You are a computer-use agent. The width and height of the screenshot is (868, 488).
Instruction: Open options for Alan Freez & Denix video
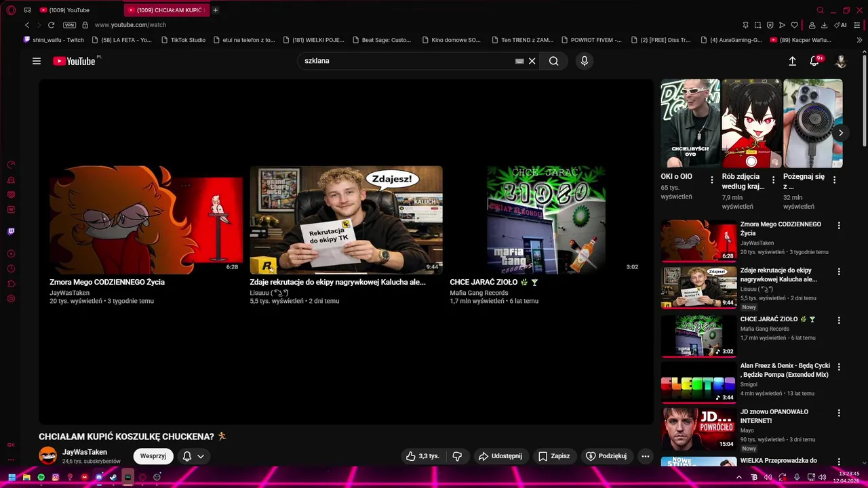point(839,367)
